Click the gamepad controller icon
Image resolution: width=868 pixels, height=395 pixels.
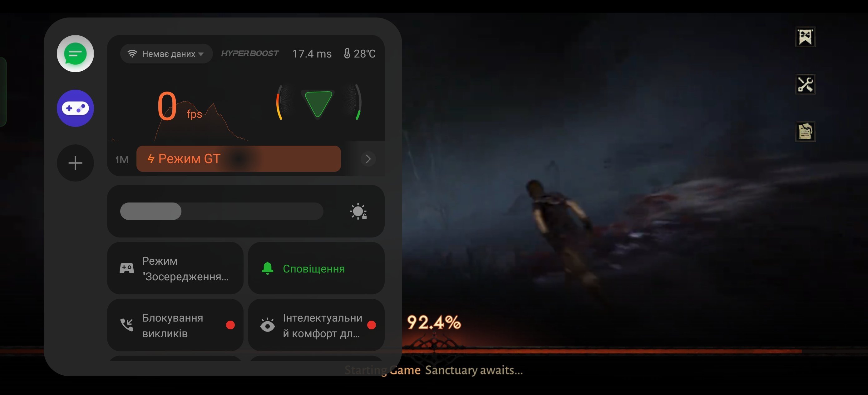[x=75, y=108]
